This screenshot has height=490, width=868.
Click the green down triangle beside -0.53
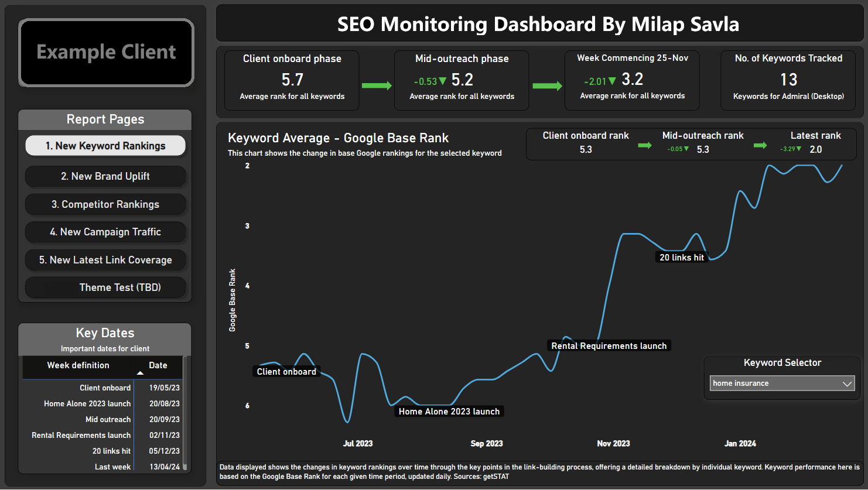pos(443,81)
